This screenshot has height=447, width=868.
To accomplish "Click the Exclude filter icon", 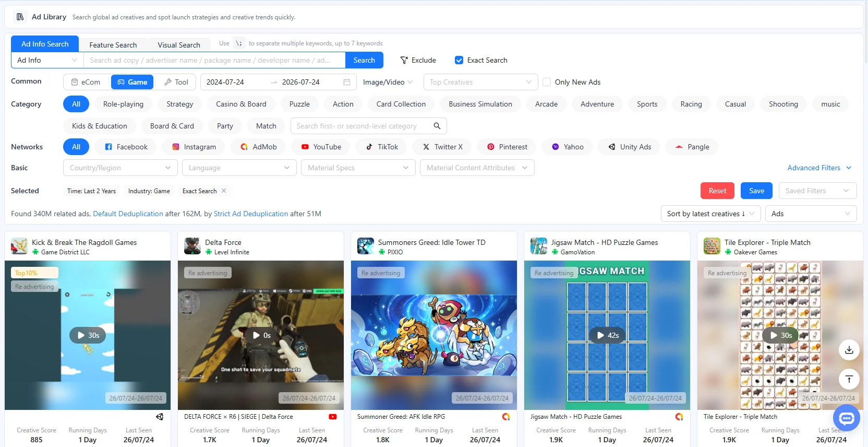I will click(404, 60).
